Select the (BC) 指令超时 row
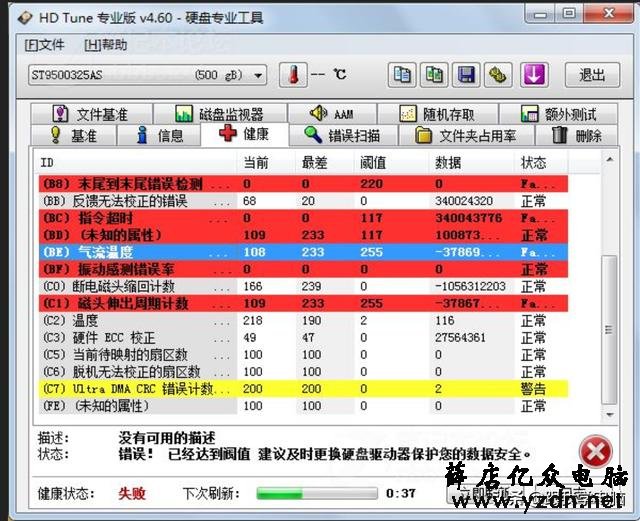 pos(303,218)
